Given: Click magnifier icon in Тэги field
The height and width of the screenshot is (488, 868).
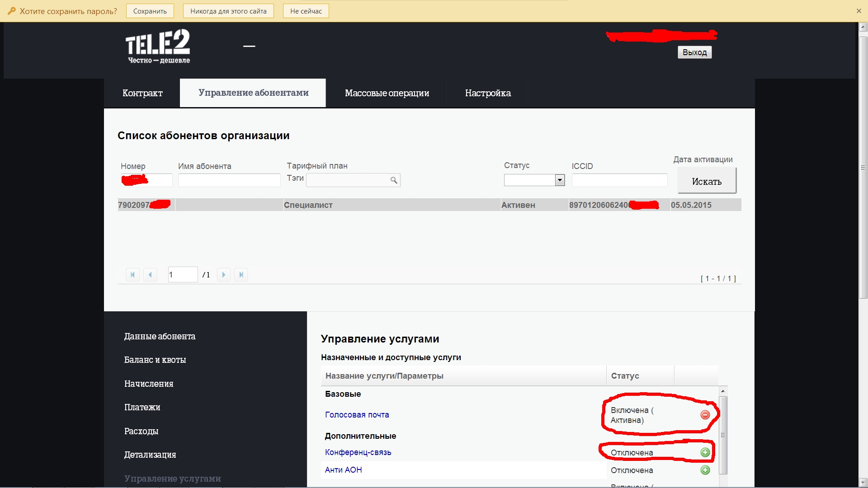Looking at the screenshot, I should pos(394,180).
